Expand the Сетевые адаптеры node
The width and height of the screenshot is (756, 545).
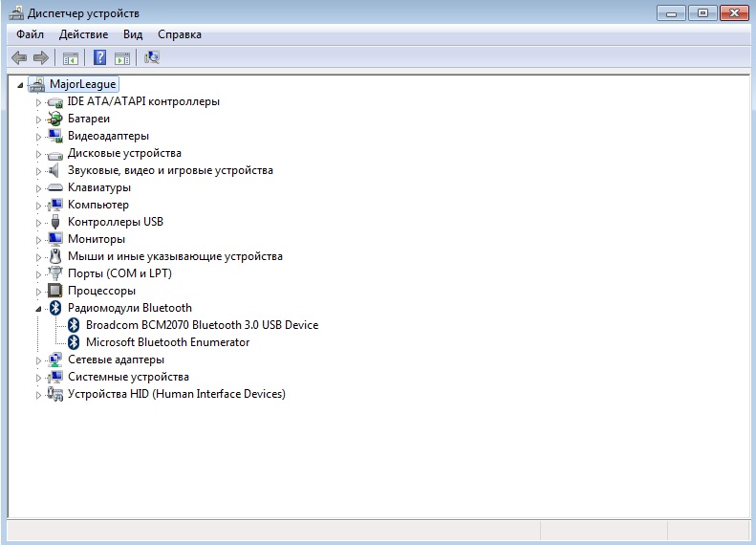coord(38,360)
